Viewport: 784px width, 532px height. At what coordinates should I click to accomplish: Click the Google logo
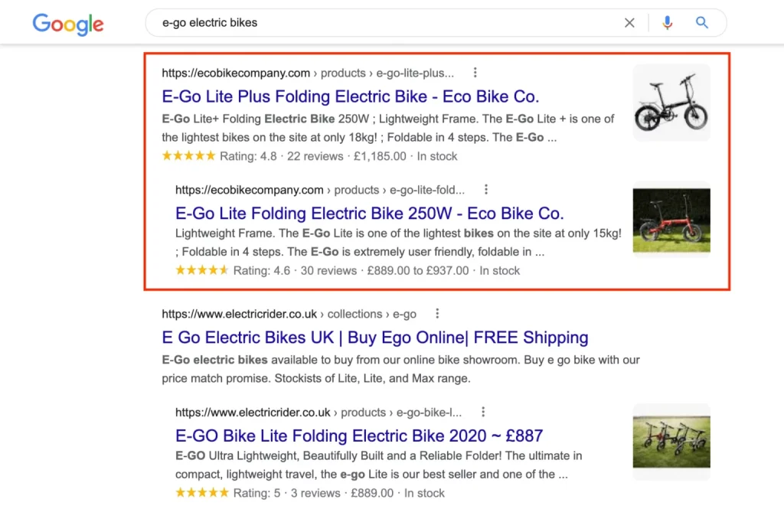pyautogui.click(x=68, y=24)
